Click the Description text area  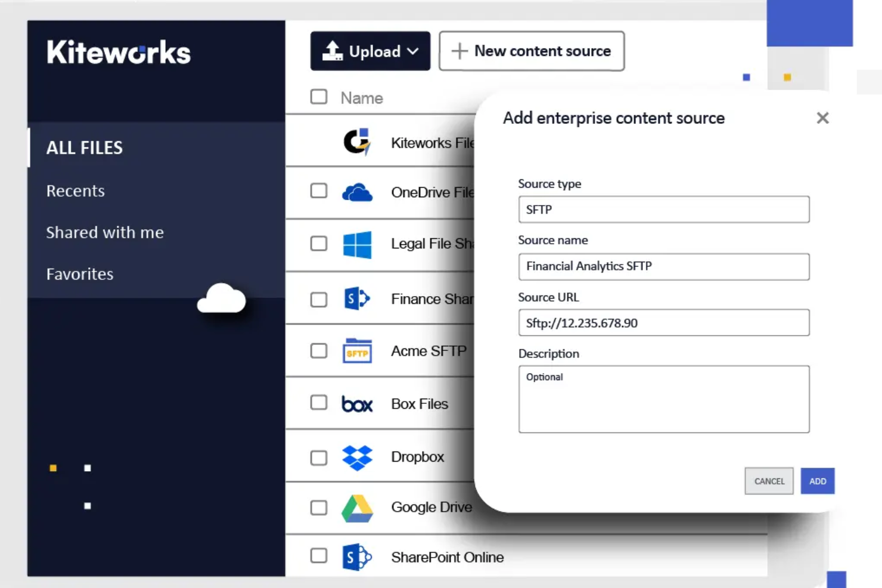[x=664, y=399]
